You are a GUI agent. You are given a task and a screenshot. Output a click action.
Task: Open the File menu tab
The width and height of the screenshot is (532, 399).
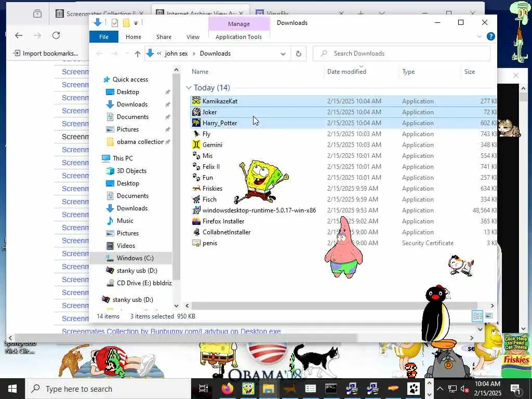104,37
